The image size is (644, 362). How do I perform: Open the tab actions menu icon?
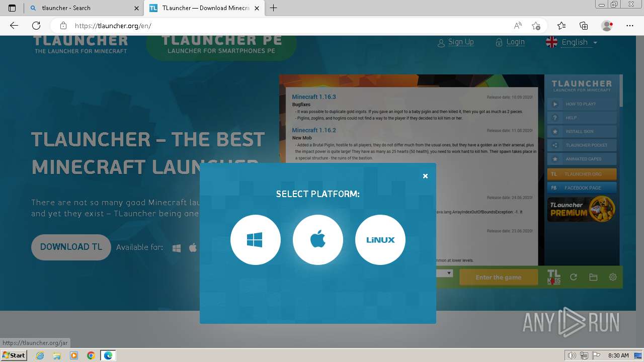[12, 8]
